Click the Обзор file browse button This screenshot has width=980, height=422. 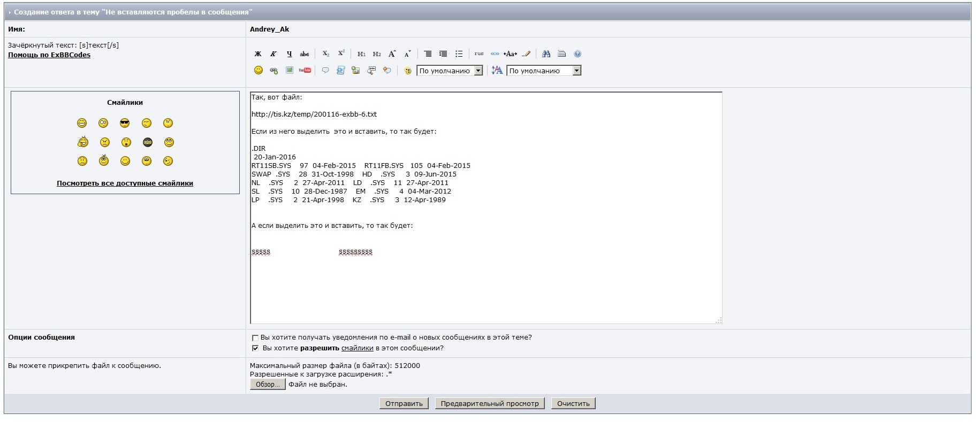pyautogui.click(x=268, y=385)
